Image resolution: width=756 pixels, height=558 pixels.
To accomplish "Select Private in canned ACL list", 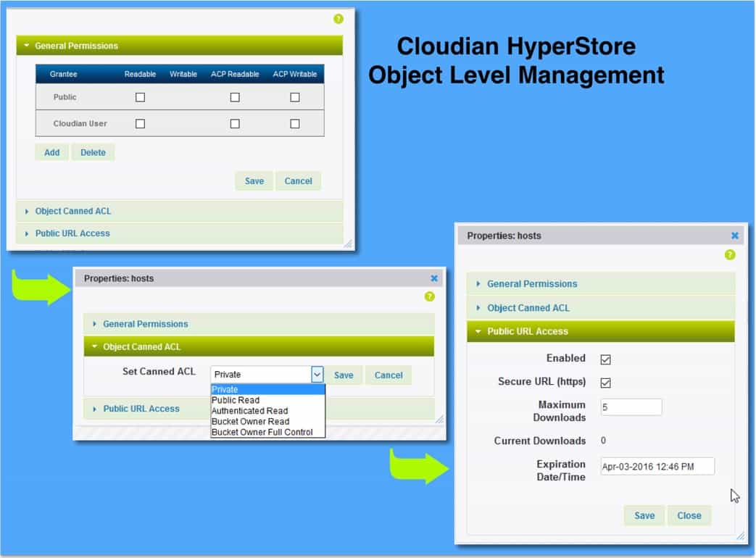I will click(x=267, y=389).
